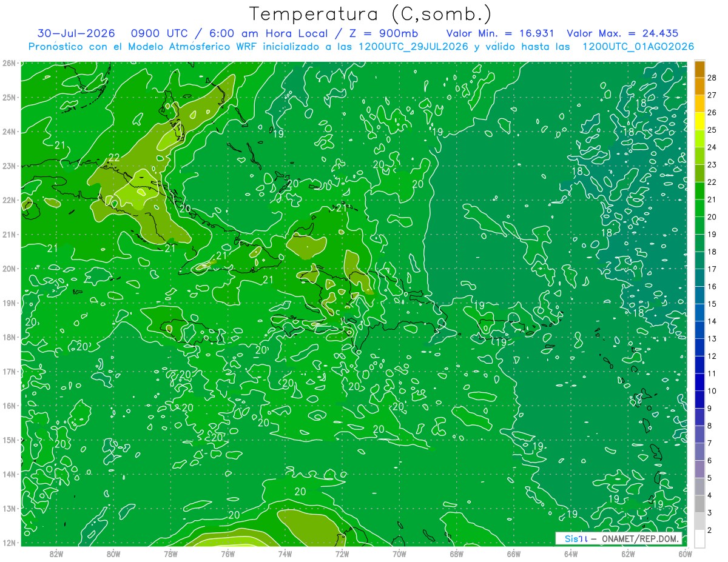Click the colorbar label '10'
Screen dimensions: 728x562
pos(712,391)
